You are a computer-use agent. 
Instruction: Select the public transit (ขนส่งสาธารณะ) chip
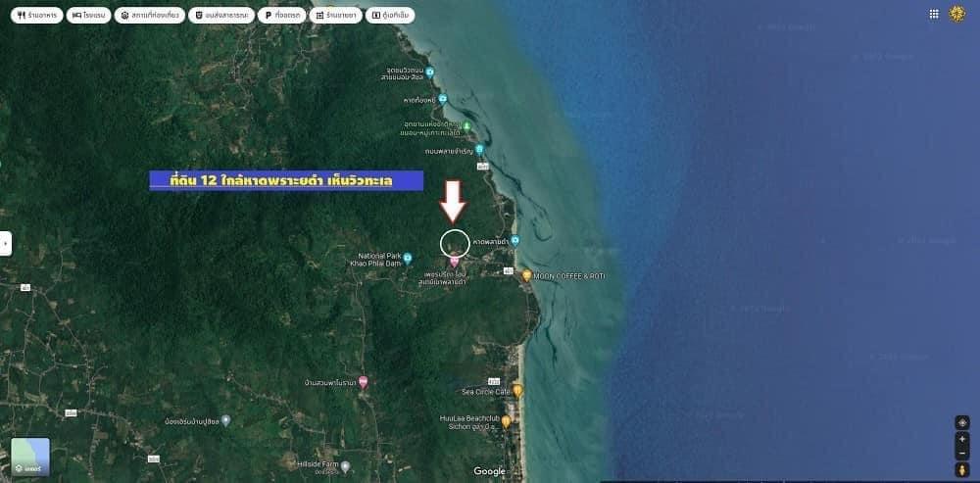tap(221, 15)
